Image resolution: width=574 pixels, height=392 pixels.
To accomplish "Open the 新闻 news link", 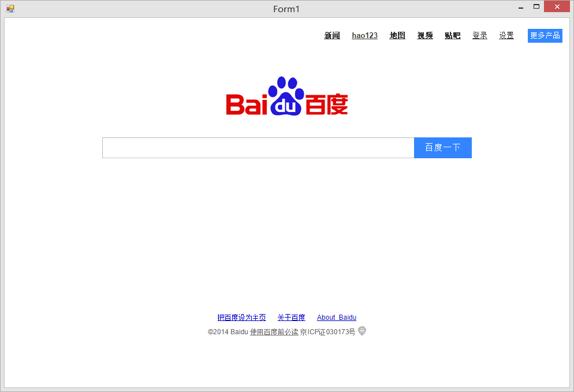I will [332, 35].
